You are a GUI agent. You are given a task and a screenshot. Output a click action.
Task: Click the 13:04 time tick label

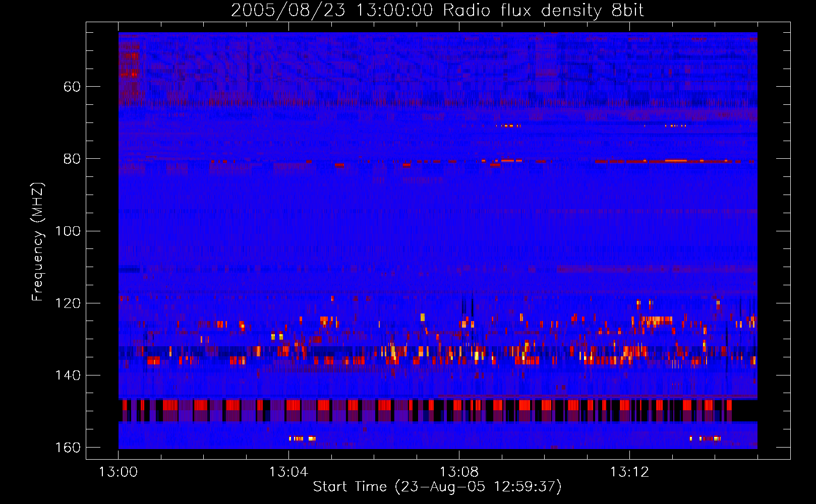(288, 472)
